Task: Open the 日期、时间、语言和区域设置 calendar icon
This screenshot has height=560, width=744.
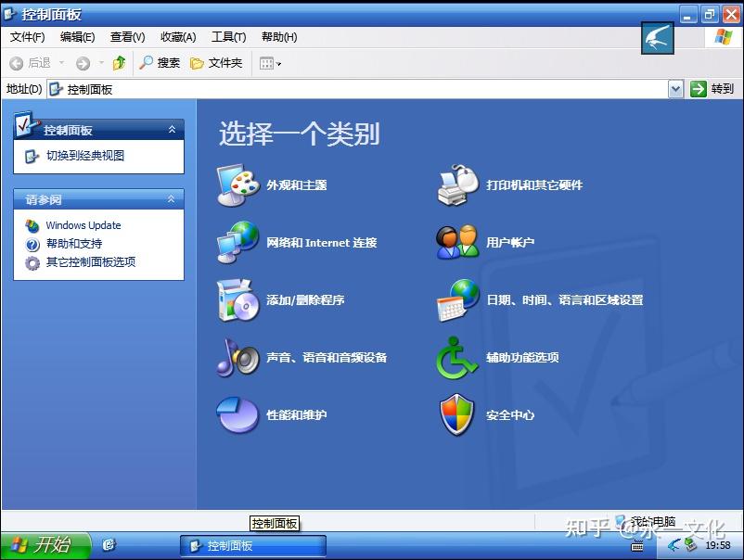Action: (457, 300)
